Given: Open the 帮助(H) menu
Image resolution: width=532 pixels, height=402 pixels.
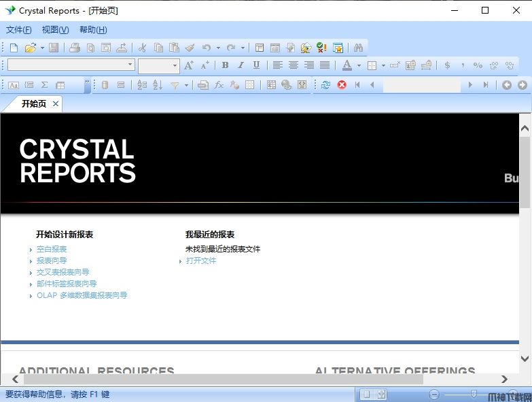Looking at the screenshot, I should (93, 30).
